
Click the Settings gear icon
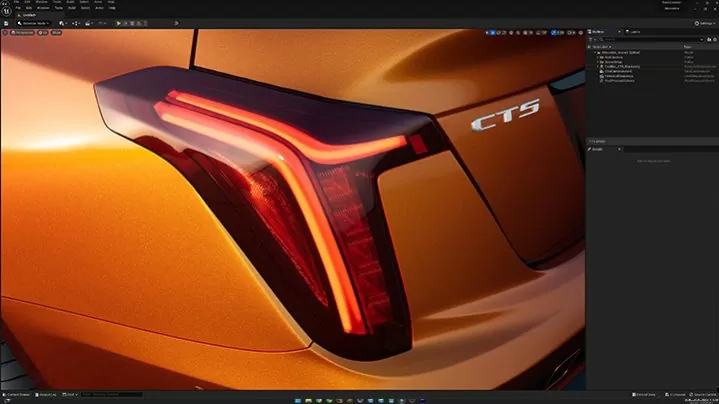(698, 22)
